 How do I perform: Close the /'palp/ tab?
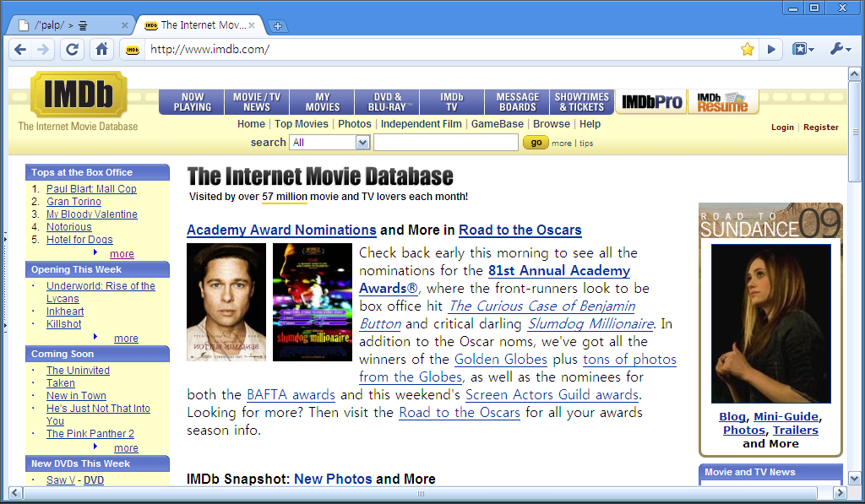(x=125, y=25)
